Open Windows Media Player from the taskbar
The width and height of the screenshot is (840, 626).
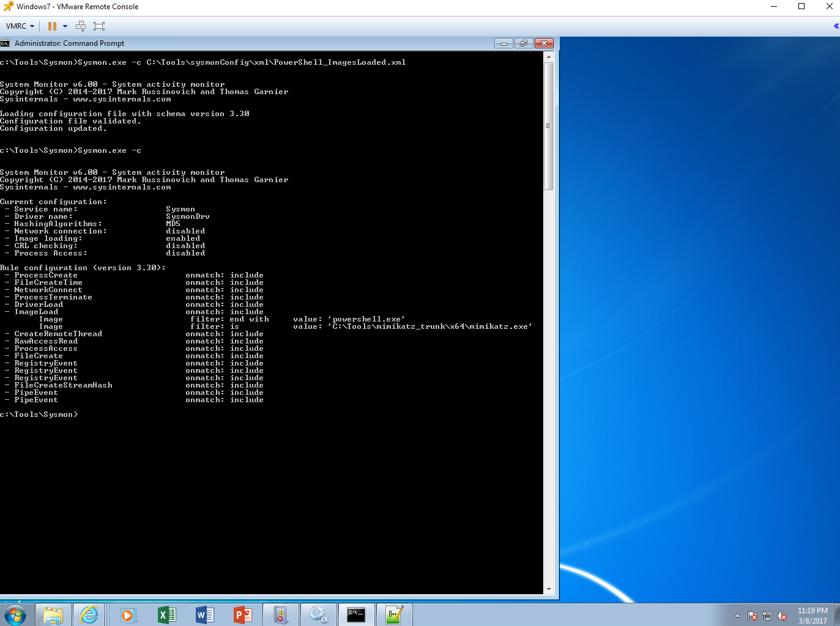(127, 615)
